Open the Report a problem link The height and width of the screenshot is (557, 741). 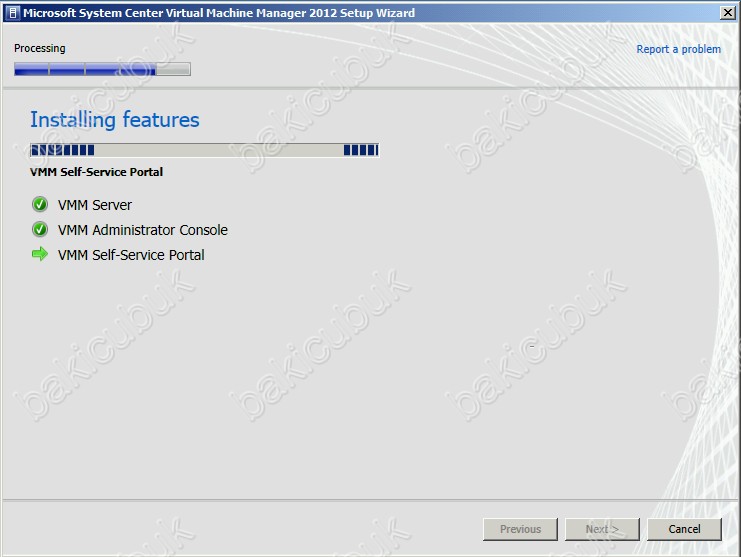tap(678, 49)
